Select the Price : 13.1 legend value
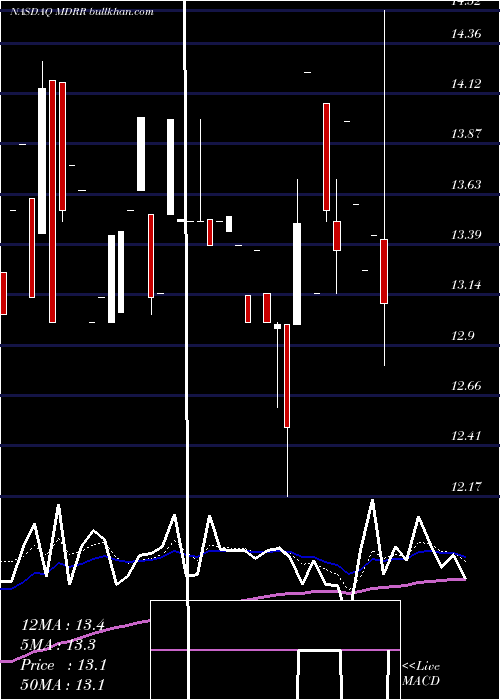Image resolution: width=500 pixels, height=700 pixels. point(63,665)
